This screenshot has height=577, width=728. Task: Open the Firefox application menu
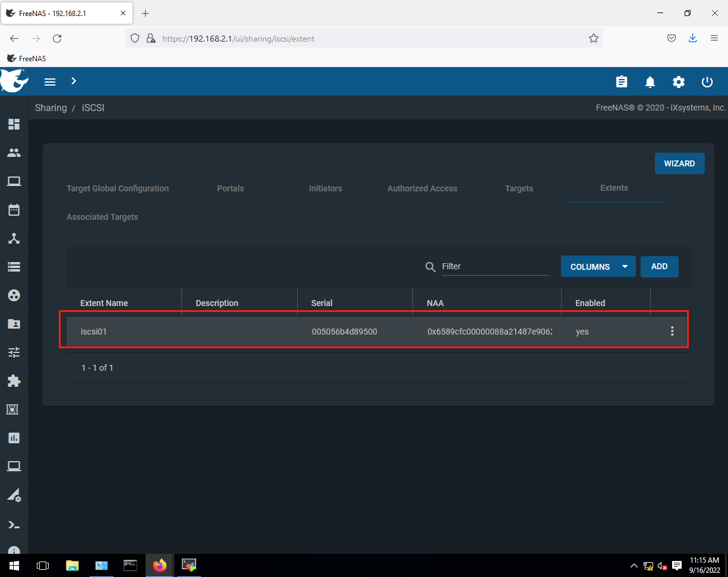point(714,38)
